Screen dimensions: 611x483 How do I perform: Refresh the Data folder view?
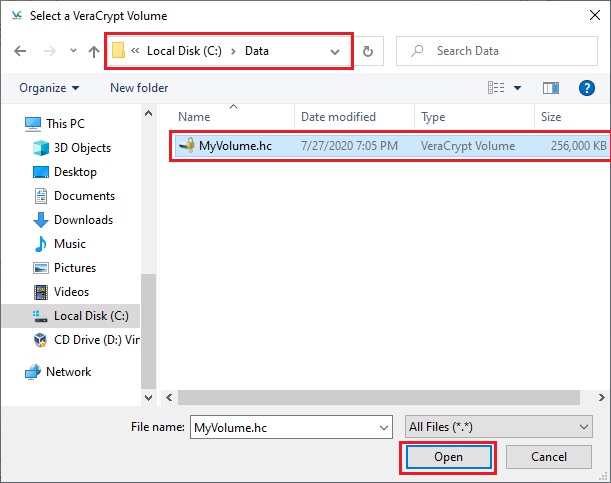point(368,51)
